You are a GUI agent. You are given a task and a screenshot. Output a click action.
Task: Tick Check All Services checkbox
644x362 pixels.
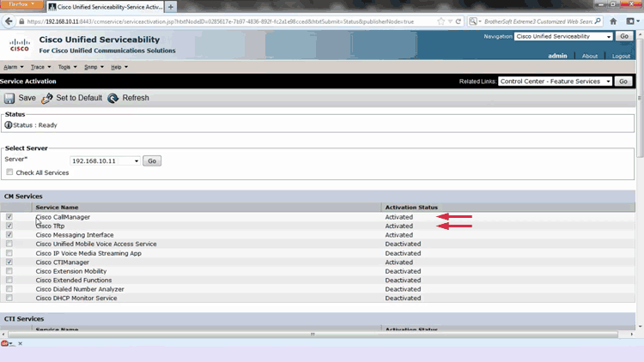tap(9, 172)
